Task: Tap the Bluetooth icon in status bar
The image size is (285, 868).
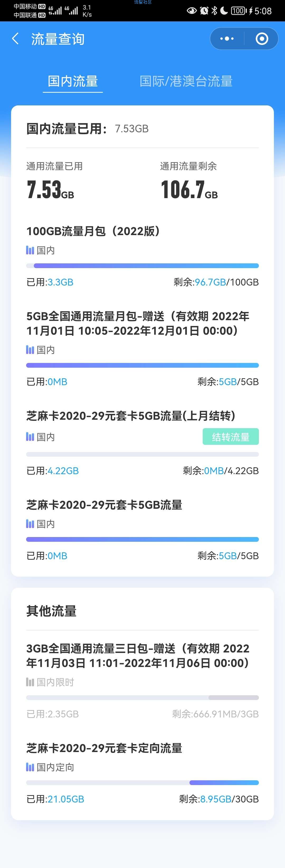Action: 214,11
